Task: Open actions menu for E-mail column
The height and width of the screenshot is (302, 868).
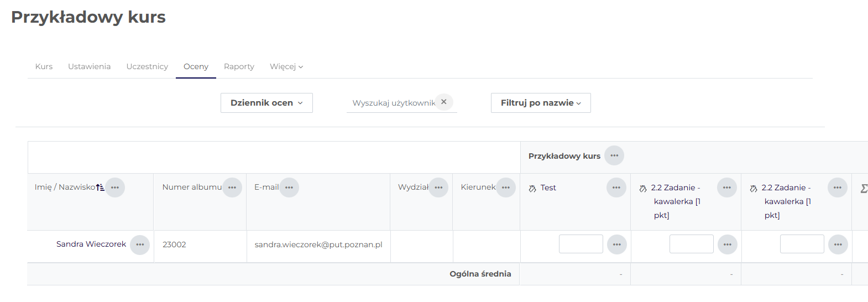Action: point(289,188)
